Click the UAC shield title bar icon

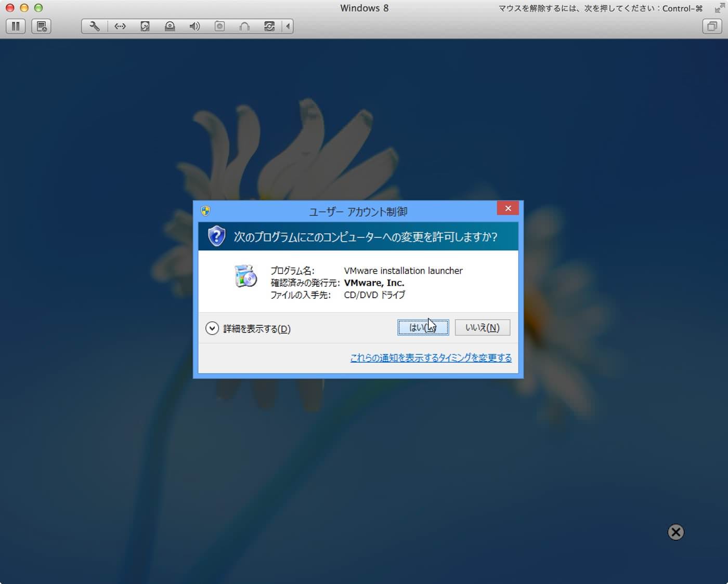coord(205,211)
